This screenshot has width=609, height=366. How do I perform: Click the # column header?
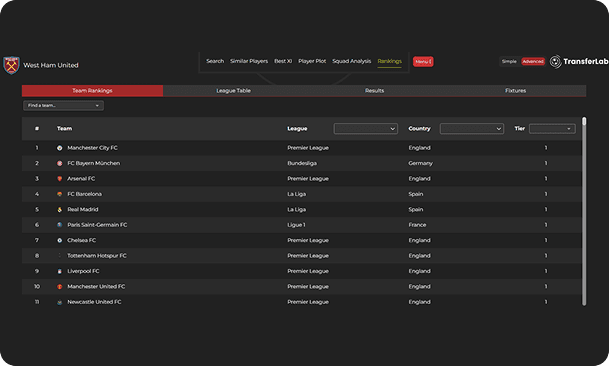coord(37,129)
